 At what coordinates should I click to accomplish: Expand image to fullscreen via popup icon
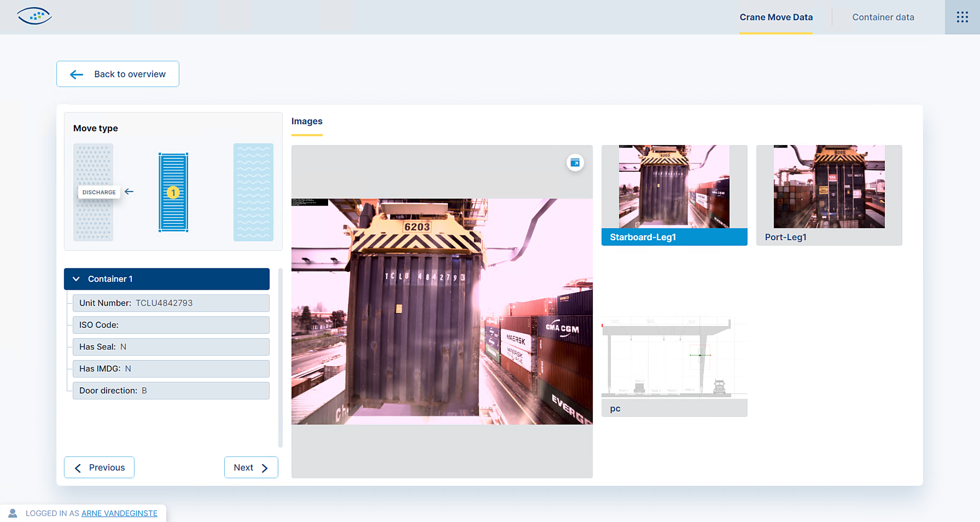[575, 162]
